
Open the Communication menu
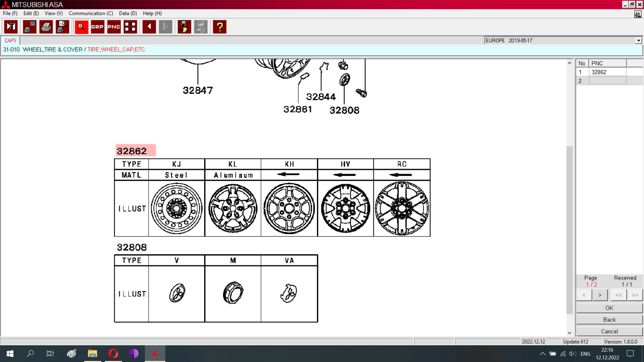point(91,13)
